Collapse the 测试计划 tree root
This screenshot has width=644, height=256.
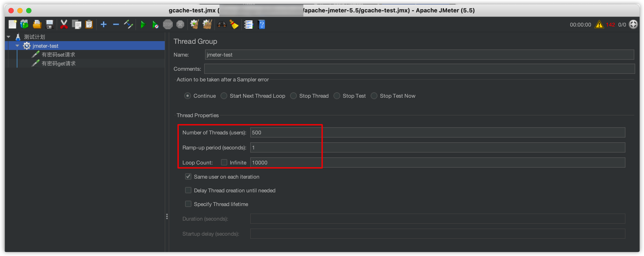9,37
